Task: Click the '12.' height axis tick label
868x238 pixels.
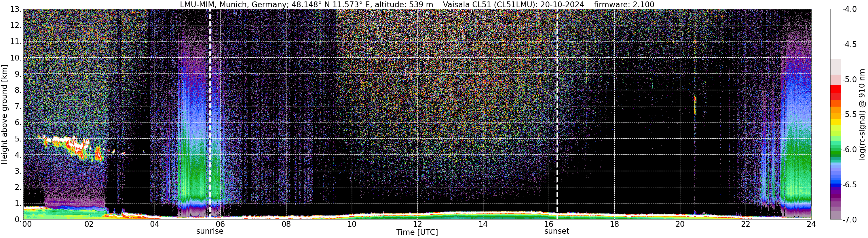Action: coord(16,25)
